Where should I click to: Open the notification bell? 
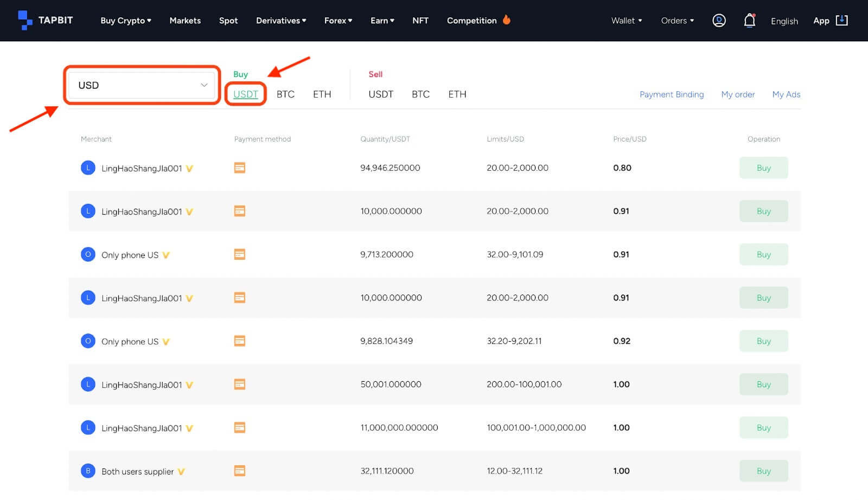tap(749, 20)
